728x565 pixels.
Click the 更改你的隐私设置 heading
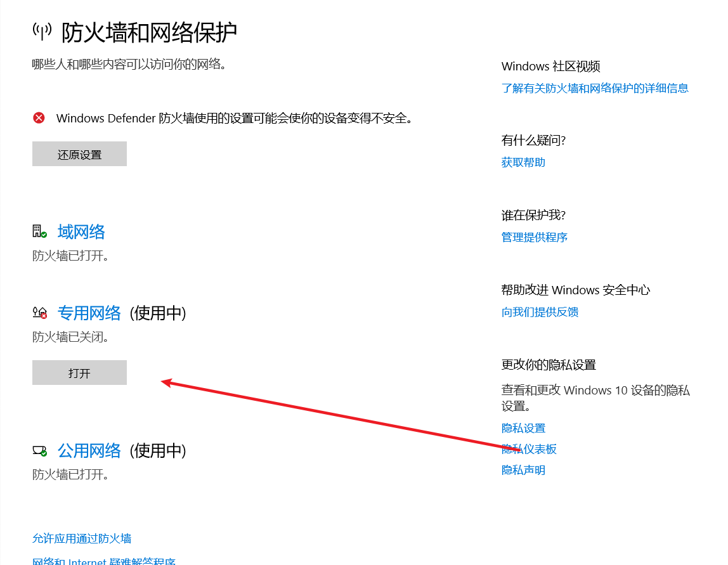549,365
